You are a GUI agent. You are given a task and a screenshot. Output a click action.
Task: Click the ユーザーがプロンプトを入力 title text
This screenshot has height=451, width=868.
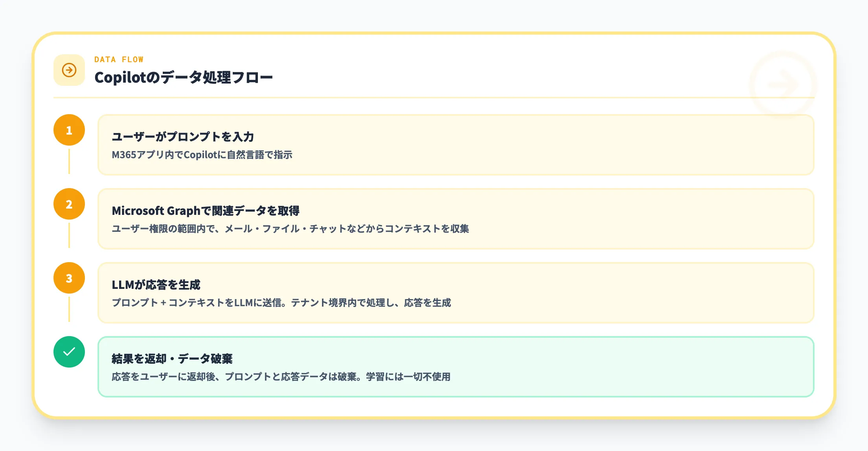[183, 137]
